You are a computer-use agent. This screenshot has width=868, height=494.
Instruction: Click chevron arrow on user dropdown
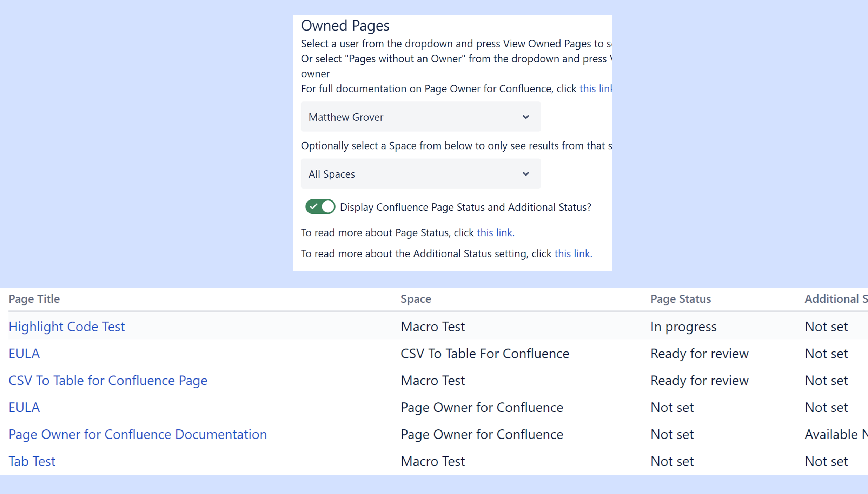pos(525,117)
